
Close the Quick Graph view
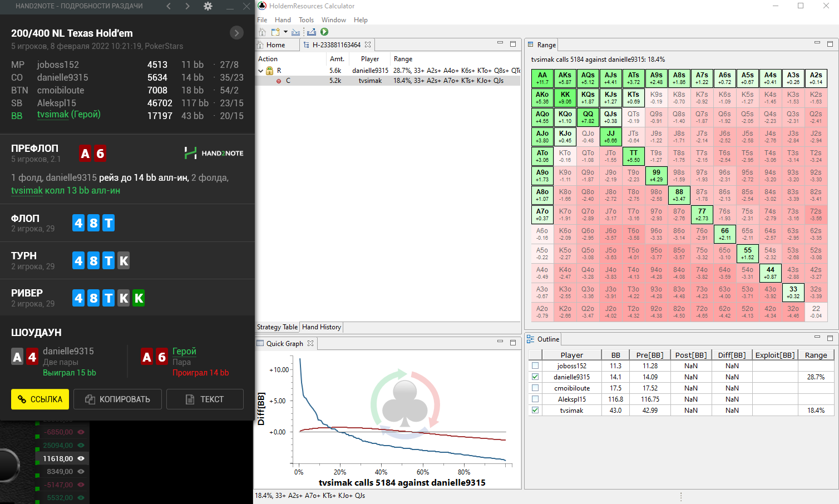coord(310,343)
